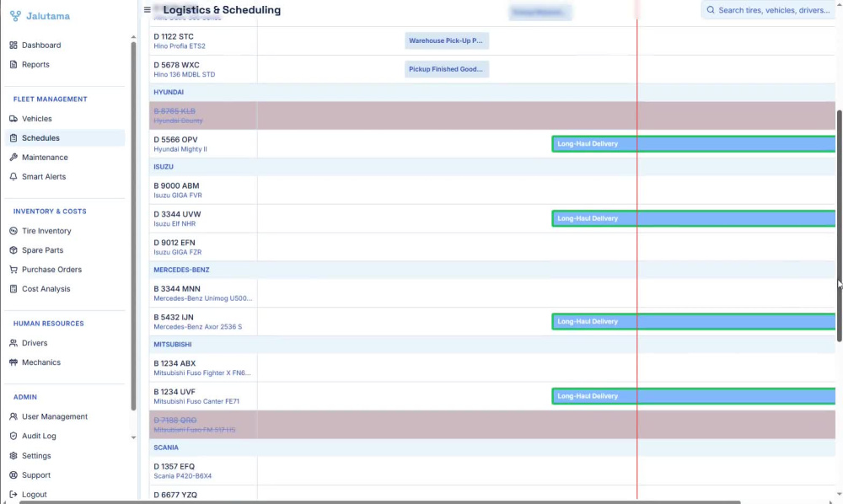Open the Audit Log
Screen dimensions: 843x504
click(65, 436)
